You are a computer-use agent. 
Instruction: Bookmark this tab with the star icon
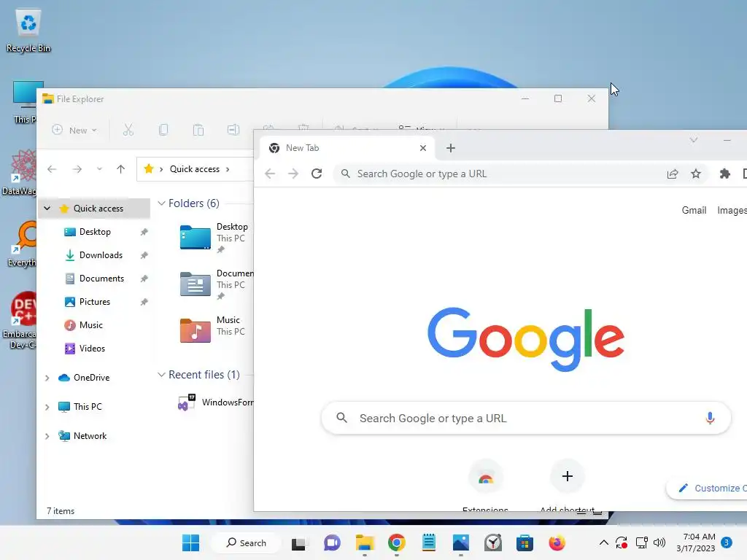(x=695, y=174)
